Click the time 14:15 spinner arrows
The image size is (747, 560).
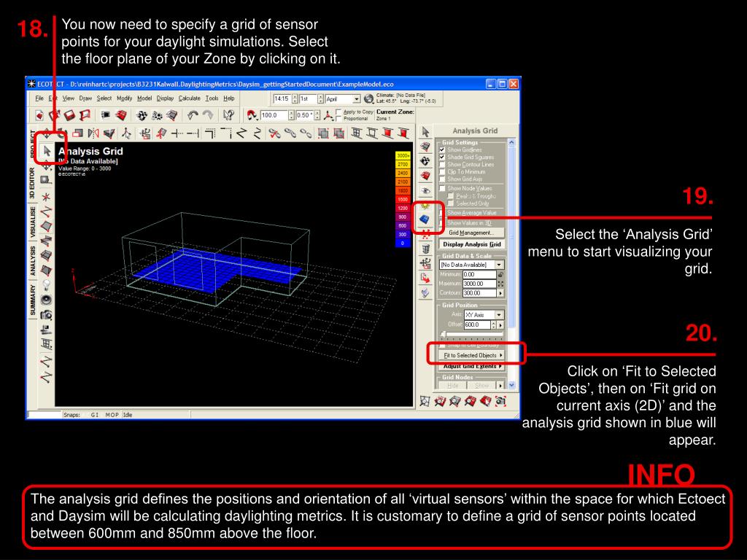(x=295, y=98)
